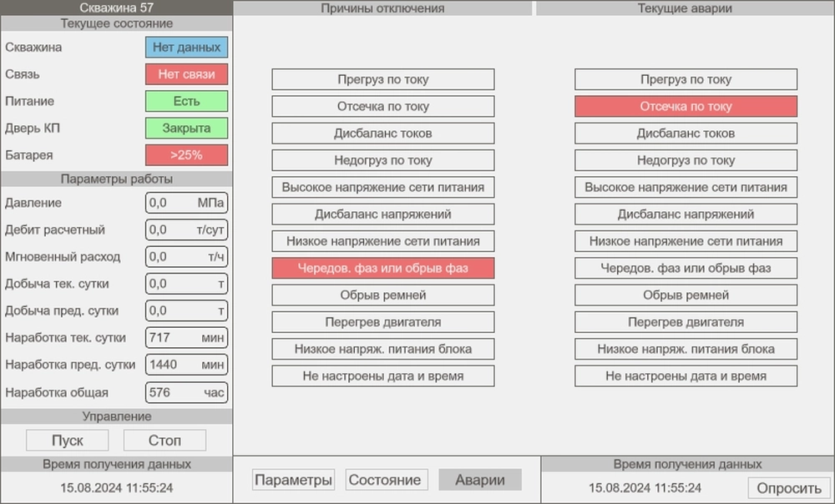This screenshot has width=835, height=504.
Task: Click the Нет данных well status indicator
Action: pos(186,48)
